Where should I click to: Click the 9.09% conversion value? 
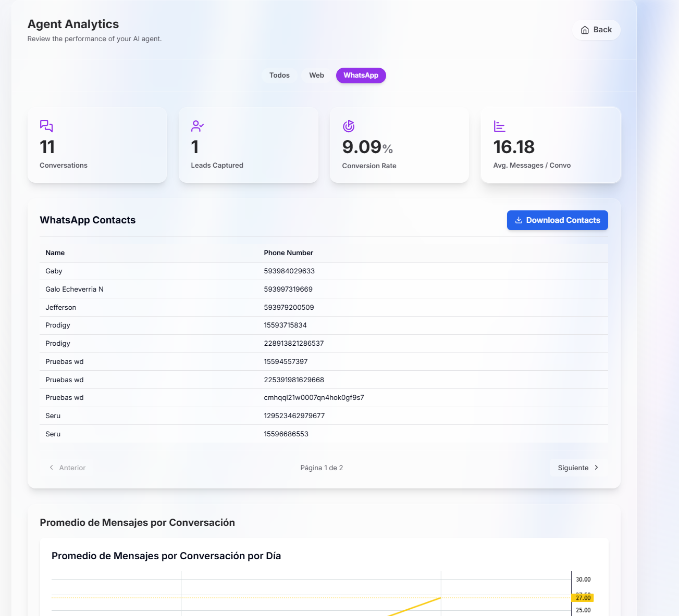[367, 147]
